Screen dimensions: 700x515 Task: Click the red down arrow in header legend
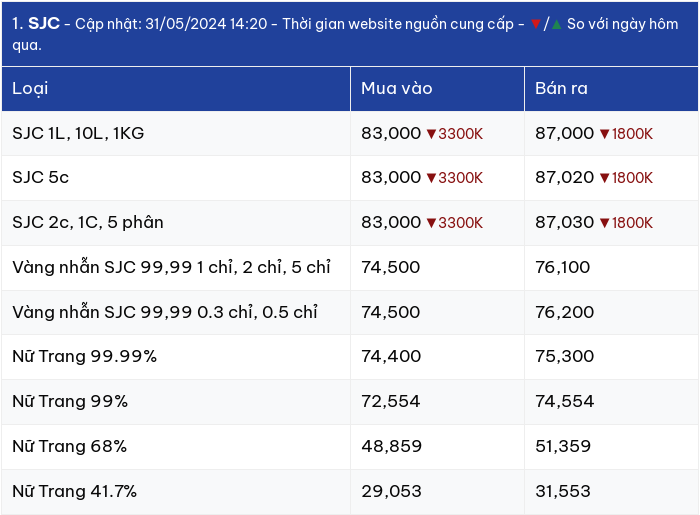[536, 24]
